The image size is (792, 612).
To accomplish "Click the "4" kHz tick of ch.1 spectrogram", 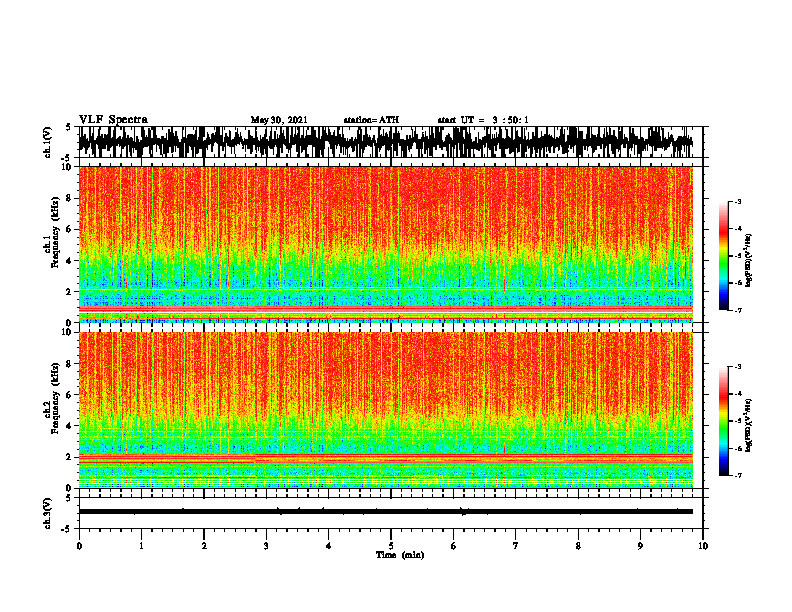I will pyautogui.click(x=70, y=261).
